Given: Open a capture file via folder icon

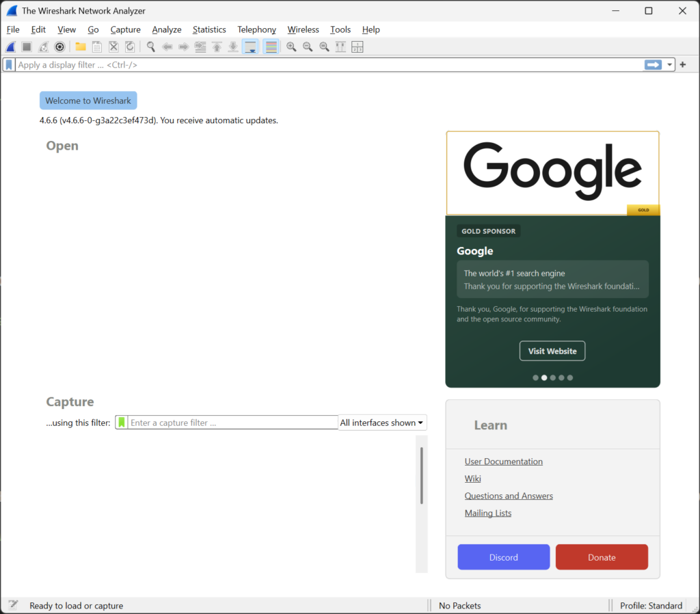Looking at the screenshot, I should click(81, 47).
